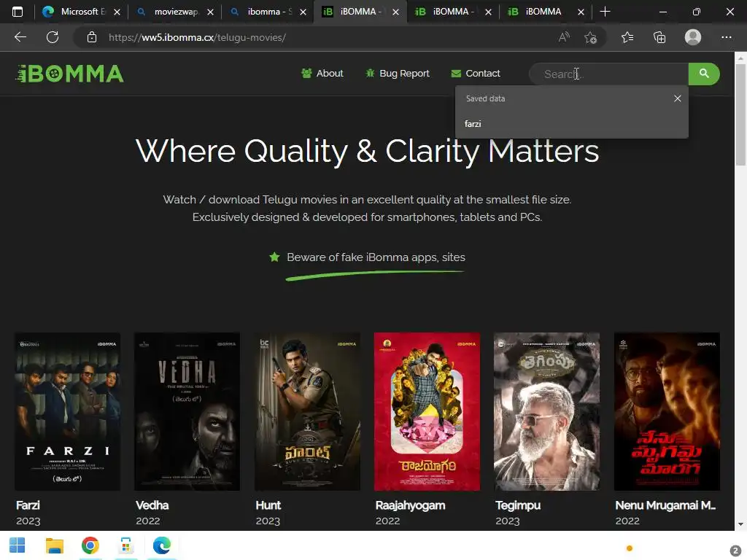
Task: Open the Favorites list icon
Action: click(x=627, y=37)
